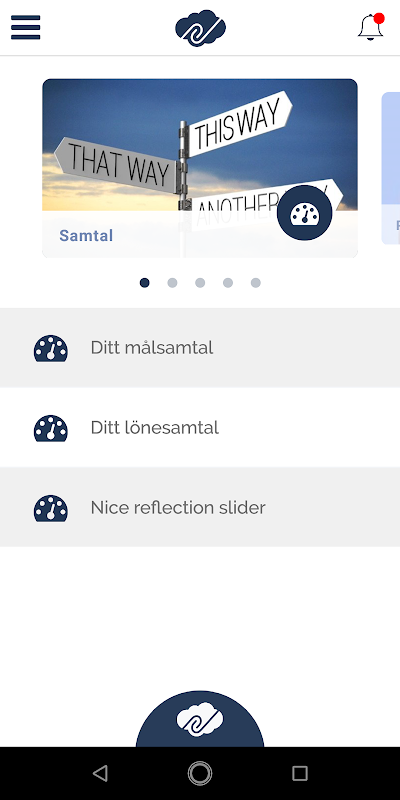Tap the gauge icon beside Ditt lönesamtal
This screenshot has width=400, height=800.
point(51,428)
